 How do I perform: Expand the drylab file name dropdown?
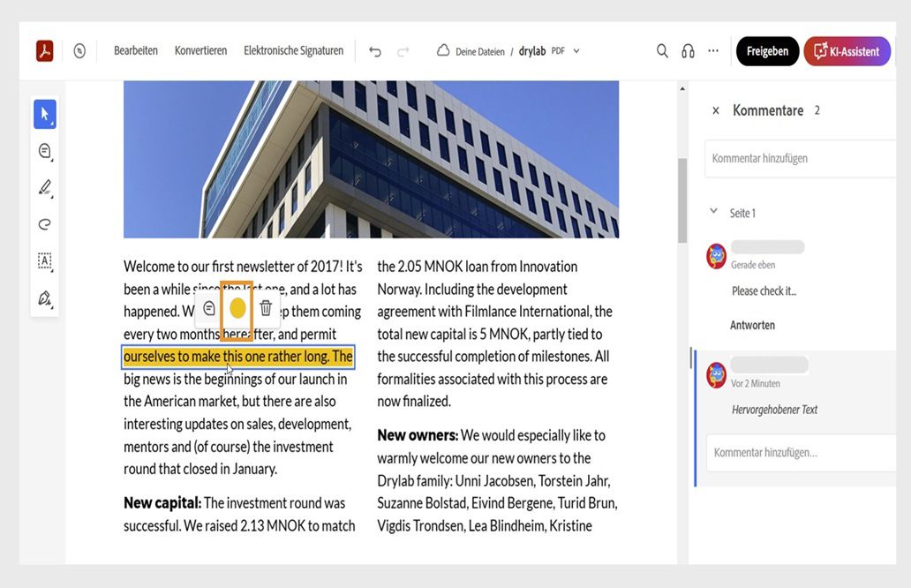point(576,51)
